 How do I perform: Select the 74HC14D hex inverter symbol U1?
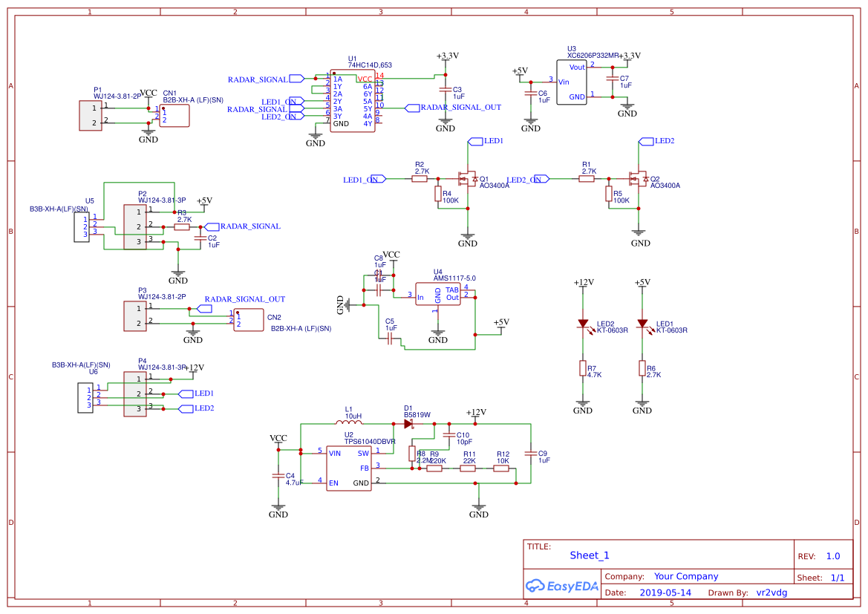point(353,100)
